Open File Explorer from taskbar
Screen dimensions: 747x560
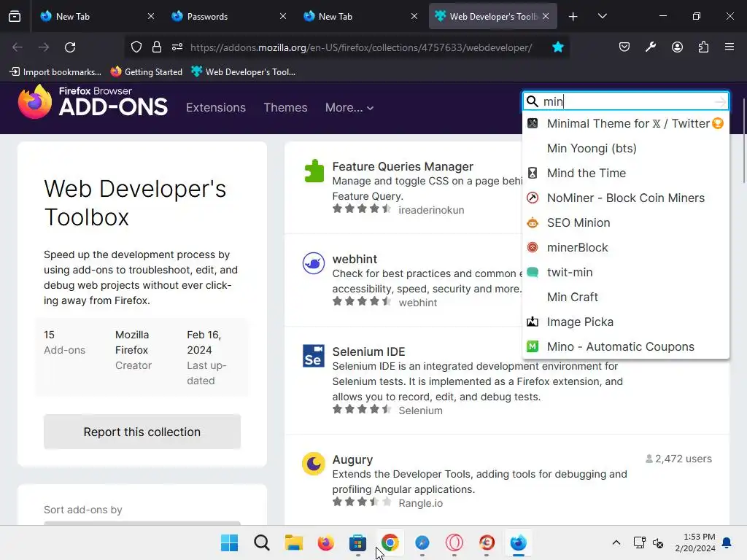click(294, 542)
